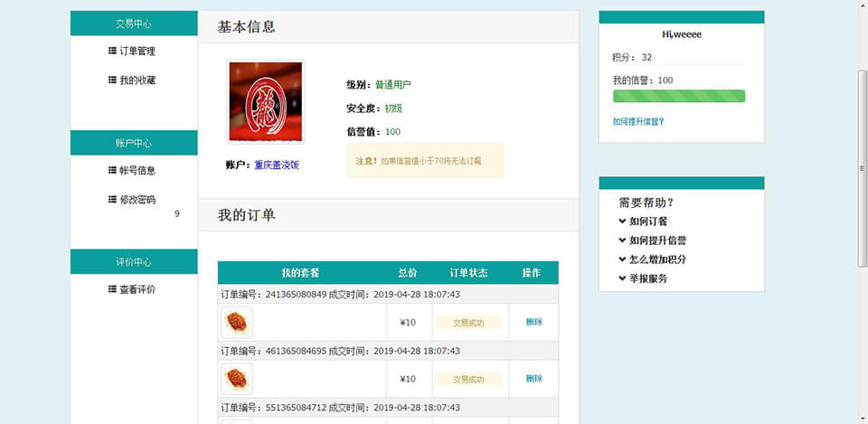
Task: Click order row 订单编号：551365084712
Action: coord(388,408)
